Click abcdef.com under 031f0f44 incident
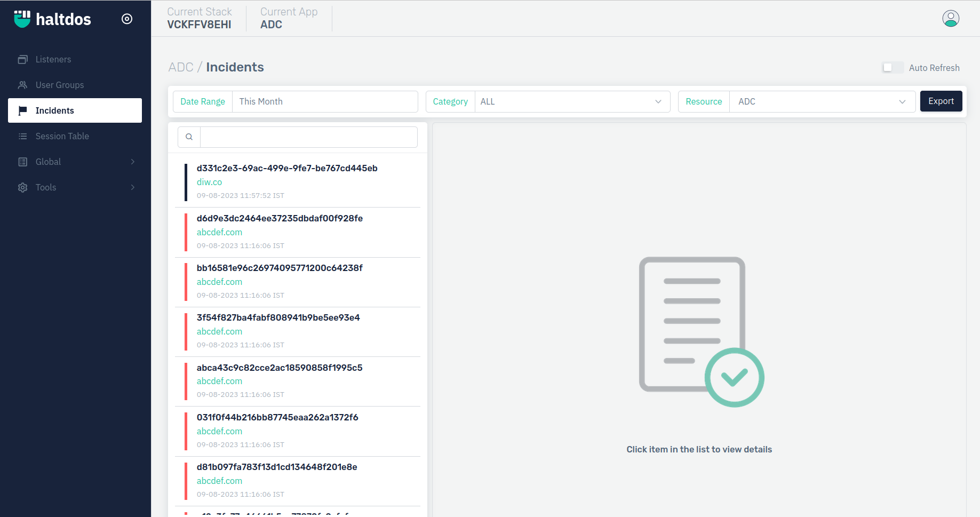980x517 pixels. [x=219, y=431]
